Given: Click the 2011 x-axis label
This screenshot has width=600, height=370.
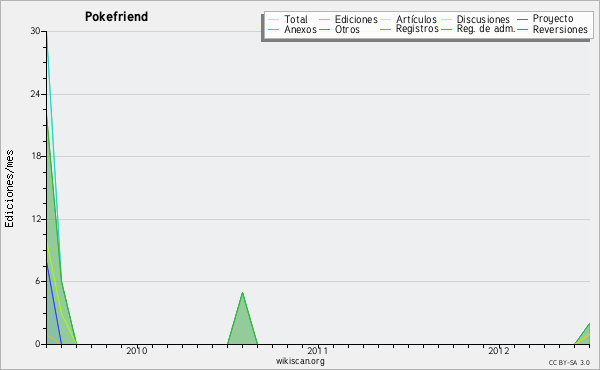Looking at the screenshot, I should click(x=318, y=351).
